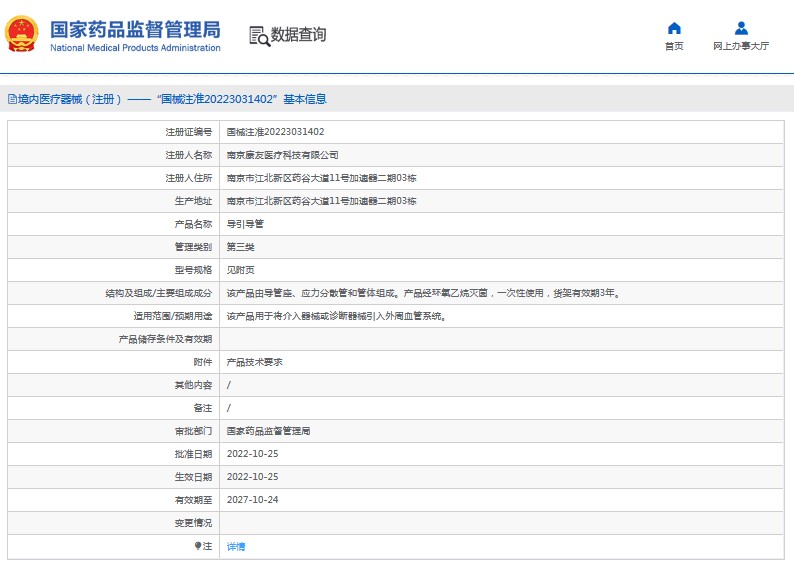
Task: Open the 首页 home icon
Action: (x=674, y=28)
